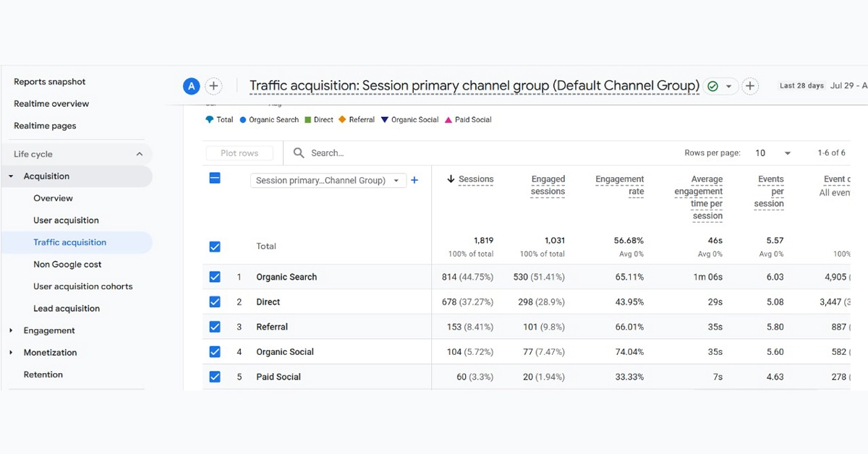Click the blue 'A' segment avatar icon
The height and width of the screenshot is (454, 868).
pyautogui.click(x=191, y=87)
